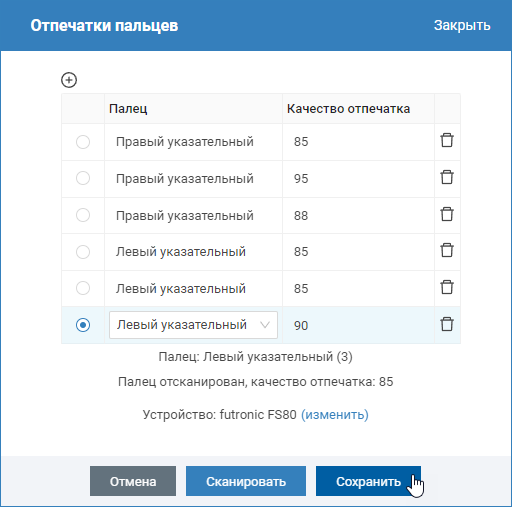Click the add fingerprint plus icon
The height and width of the screenshot is (507, 512).
[x=69, y=80]
